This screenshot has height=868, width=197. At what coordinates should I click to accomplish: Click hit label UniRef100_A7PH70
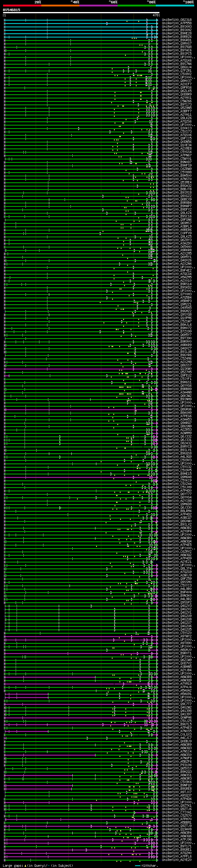tap(177, 819)
